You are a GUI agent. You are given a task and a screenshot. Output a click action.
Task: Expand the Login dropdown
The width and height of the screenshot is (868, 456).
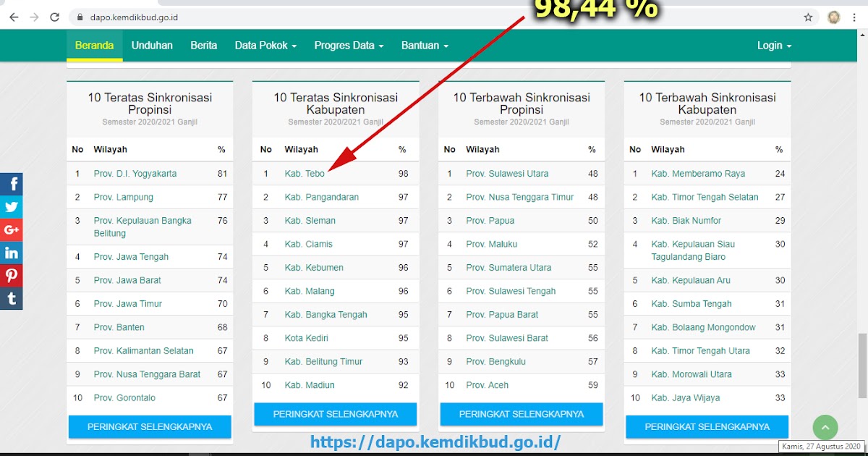pyautogui.click(x=773, y=45)
